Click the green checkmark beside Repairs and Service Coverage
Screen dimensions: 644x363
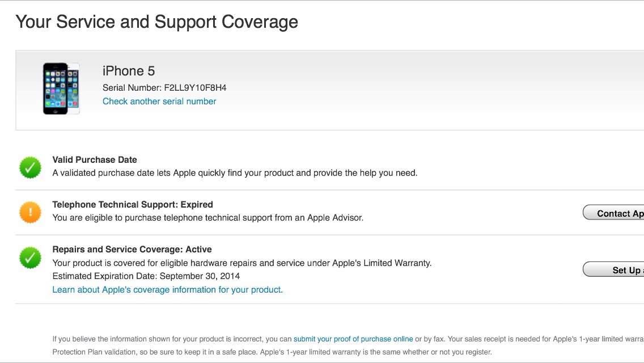(31, 258)
